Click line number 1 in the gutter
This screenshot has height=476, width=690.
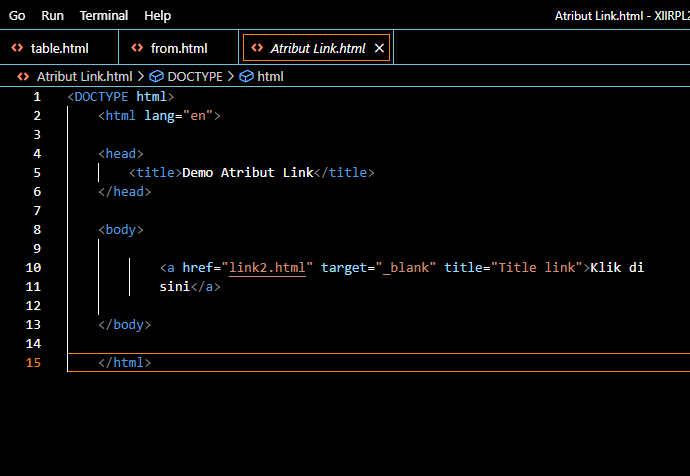(37, 97)
